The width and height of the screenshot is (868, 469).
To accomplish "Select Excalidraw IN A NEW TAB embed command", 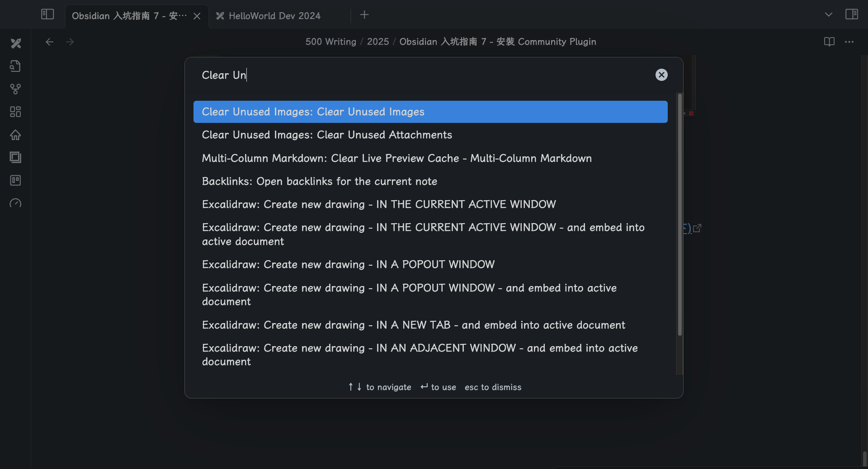I will click(x=430, y=325).
